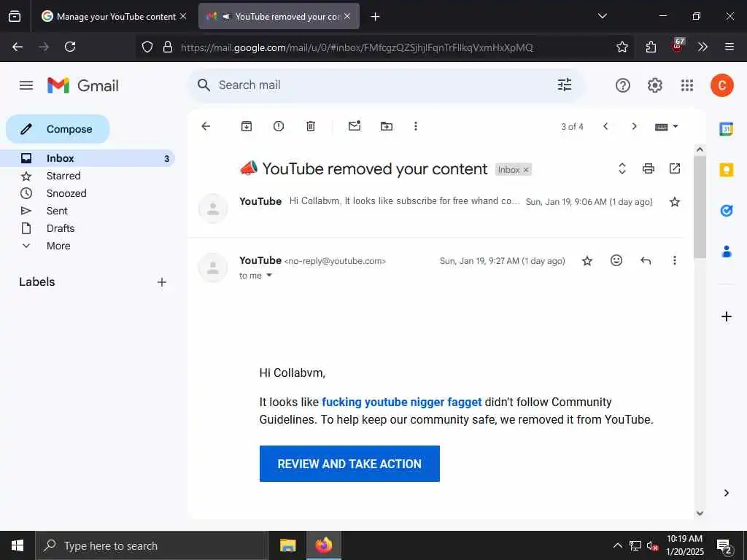Viewport: 747px width, 560px height.
Task: Open the removed content title link
Action: [x=402, y=402]
